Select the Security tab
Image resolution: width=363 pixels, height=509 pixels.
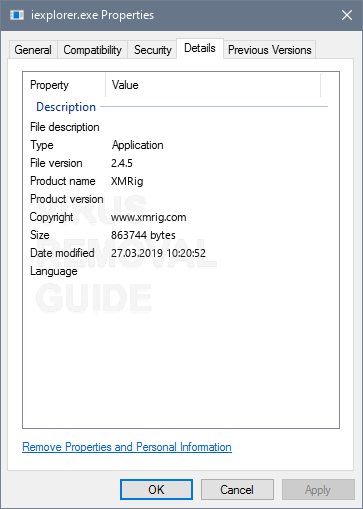pos(152,50)
